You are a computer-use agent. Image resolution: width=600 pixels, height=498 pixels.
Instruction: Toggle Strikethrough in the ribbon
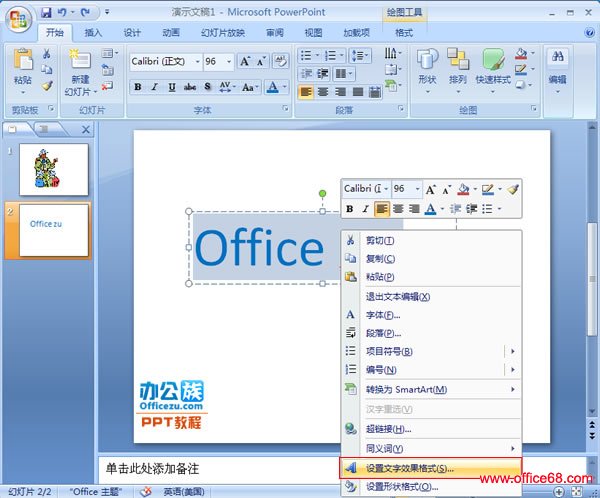click(x=190, y=87)
